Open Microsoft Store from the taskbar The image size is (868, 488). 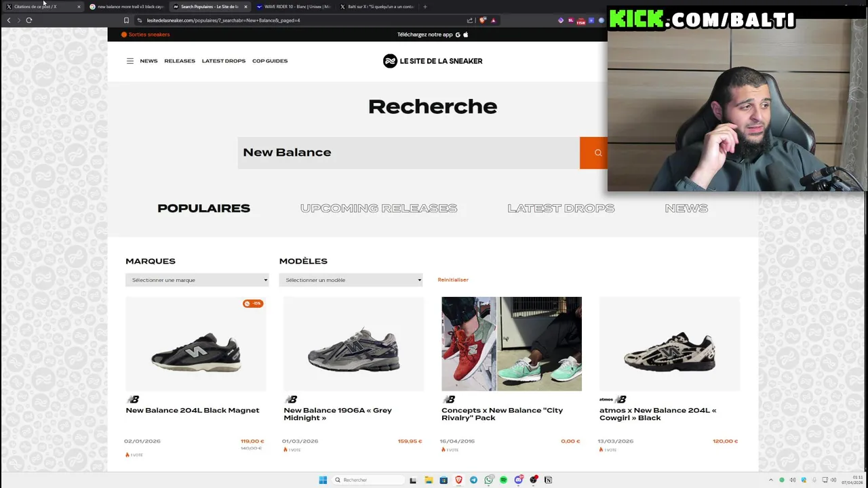443,480
